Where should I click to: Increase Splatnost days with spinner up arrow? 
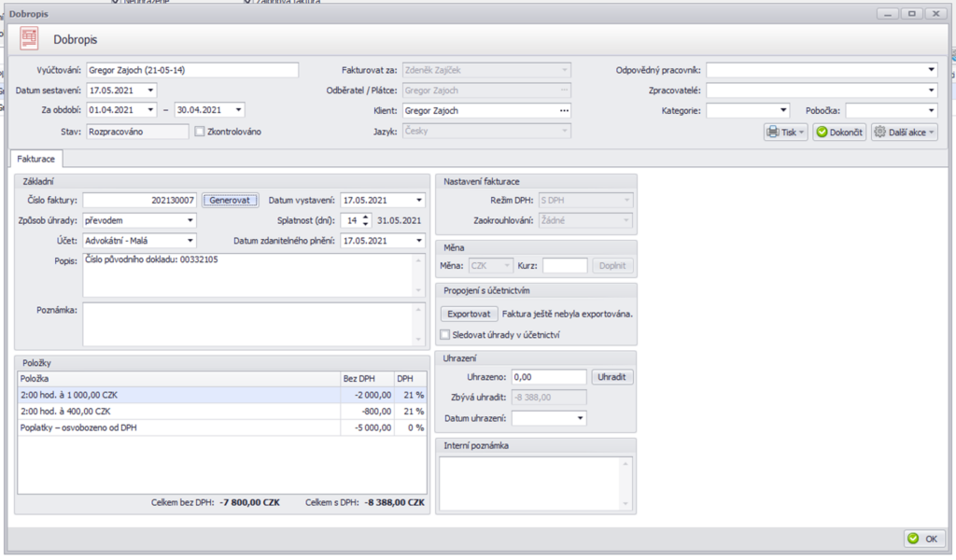coord(365,217)
